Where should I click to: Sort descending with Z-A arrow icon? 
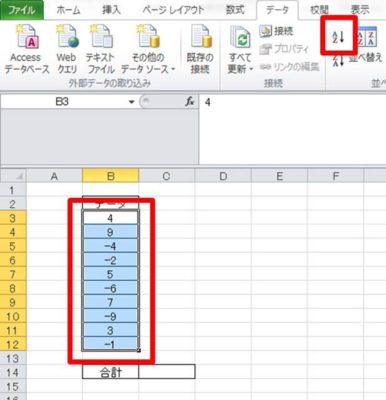[x=338, y=60]
